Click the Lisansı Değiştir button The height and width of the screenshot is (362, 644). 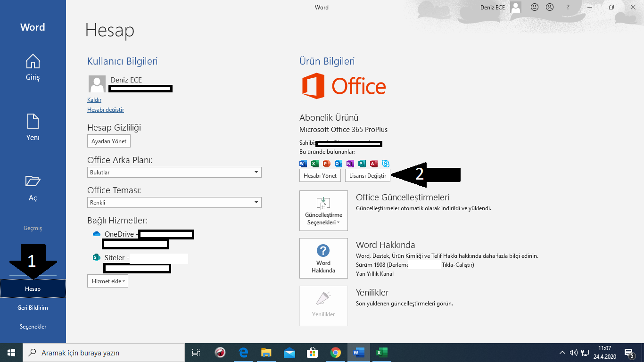(368, 175)
